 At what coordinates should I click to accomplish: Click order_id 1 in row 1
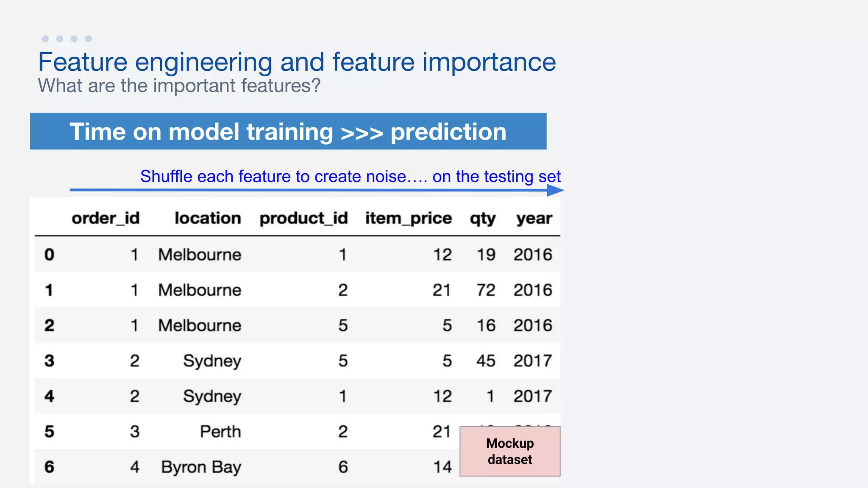click(x=134, y=290)
